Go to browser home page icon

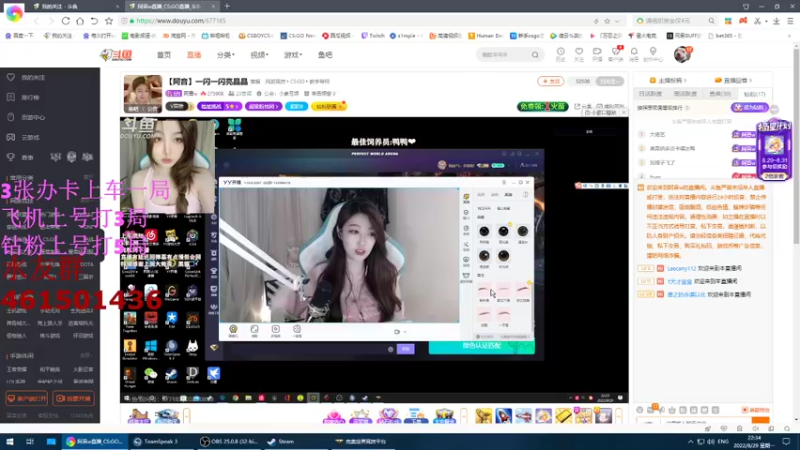[x=80, y=21]
